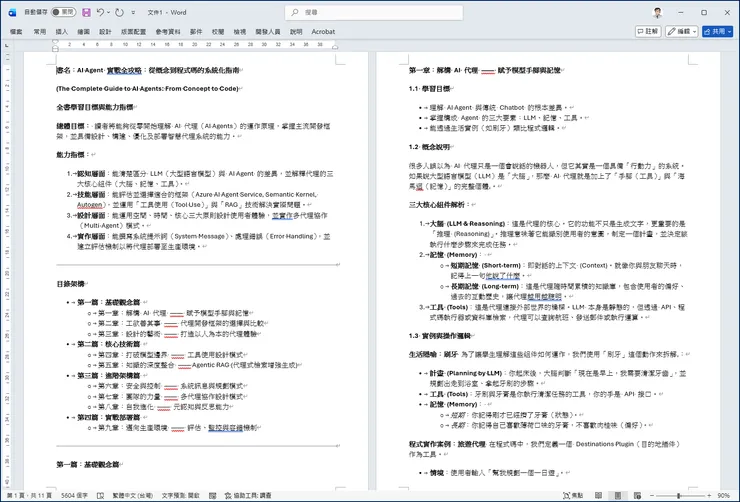Image resolution: width=740 pixels, height=502 pixels.
Task: Open the 插入 ribbon tab
Action: click(62, 32)
